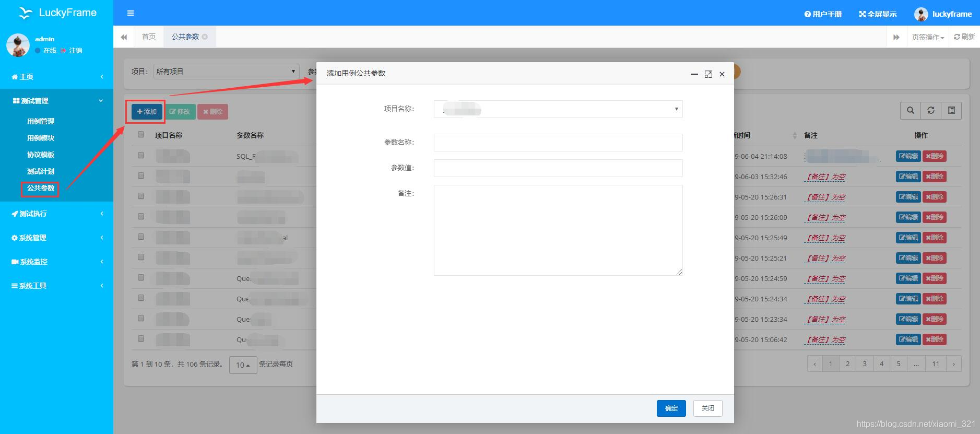Expand the 系统工具 sidebar menu
Viewport: 980px width, 434px height.
(x=56, y=286)
